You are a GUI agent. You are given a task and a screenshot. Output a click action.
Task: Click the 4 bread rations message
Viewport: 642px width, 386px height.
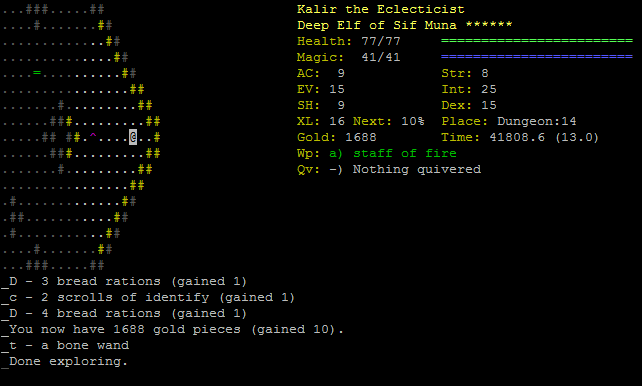coord(128,313)
